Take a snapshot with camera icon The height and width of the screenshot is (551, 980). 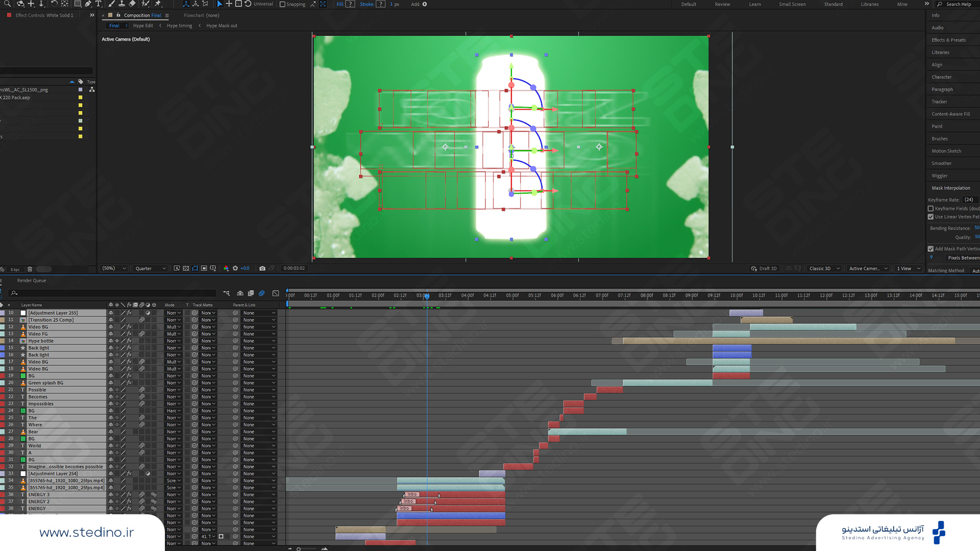pos(262,268)
